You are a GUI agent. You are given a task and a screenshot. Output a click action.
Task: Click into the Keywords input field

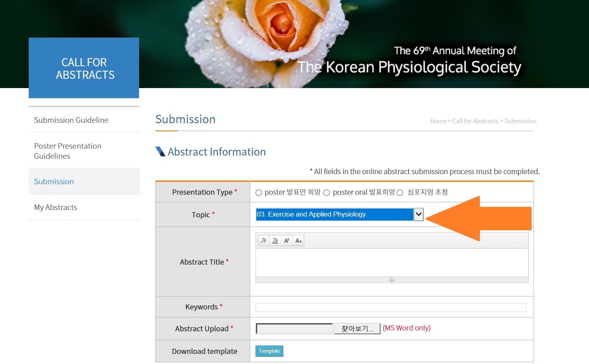coord(391,307)
